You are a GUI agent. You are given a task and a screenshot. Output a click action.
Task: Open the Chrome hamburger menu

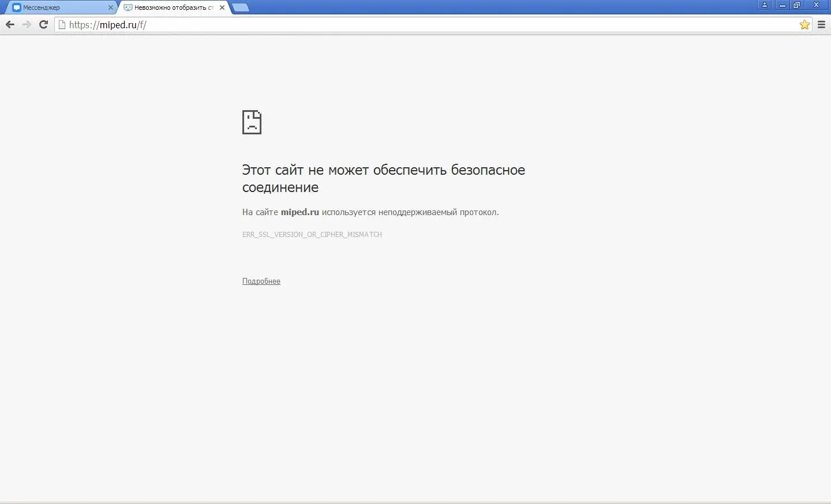tap(822, 25)
